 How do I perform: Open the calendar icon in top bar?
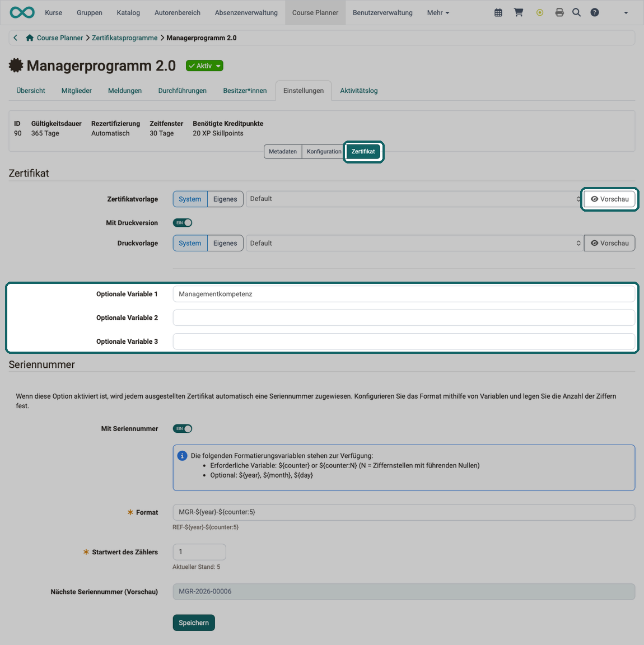click(498, 12)
